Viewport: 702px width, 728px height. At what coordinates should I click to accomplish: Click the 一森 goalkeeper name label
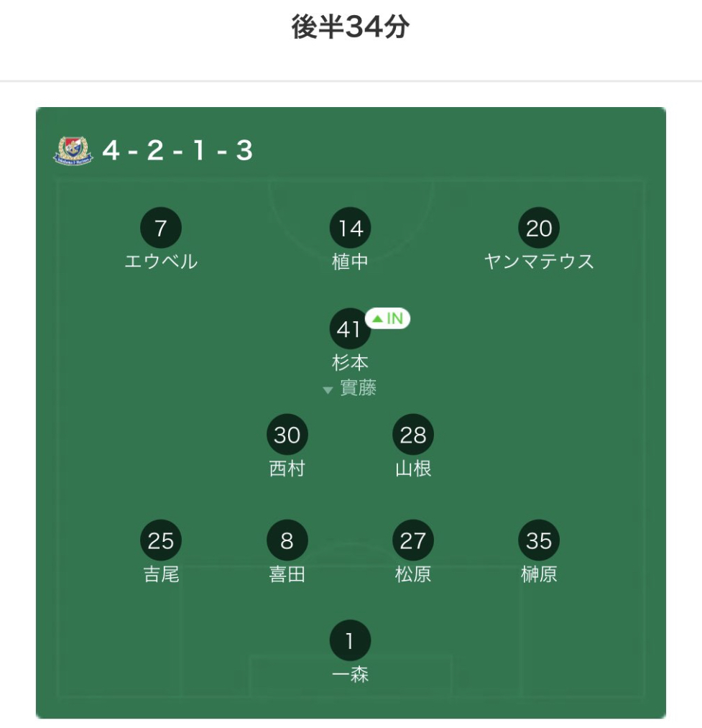pyautogui.click(x=350, y=675)
